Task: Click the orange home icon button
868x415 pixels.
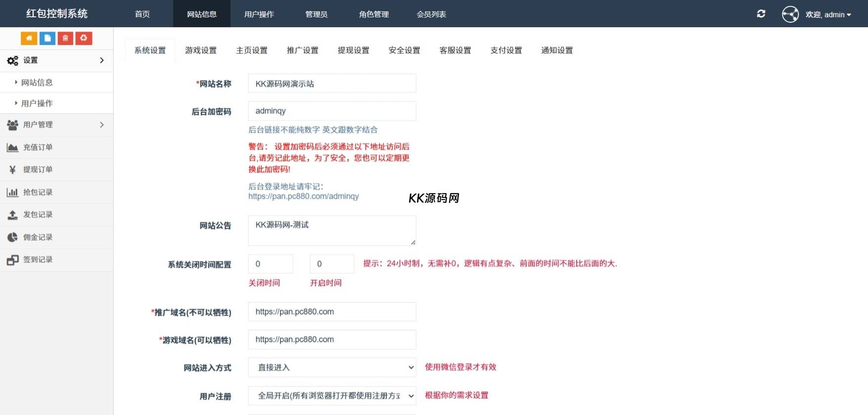Action: 29,38
